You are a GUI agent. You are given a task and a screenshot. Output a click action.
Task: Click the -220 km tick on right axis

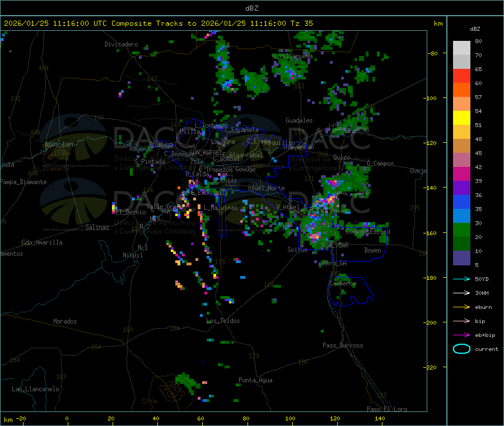point(431,367)
